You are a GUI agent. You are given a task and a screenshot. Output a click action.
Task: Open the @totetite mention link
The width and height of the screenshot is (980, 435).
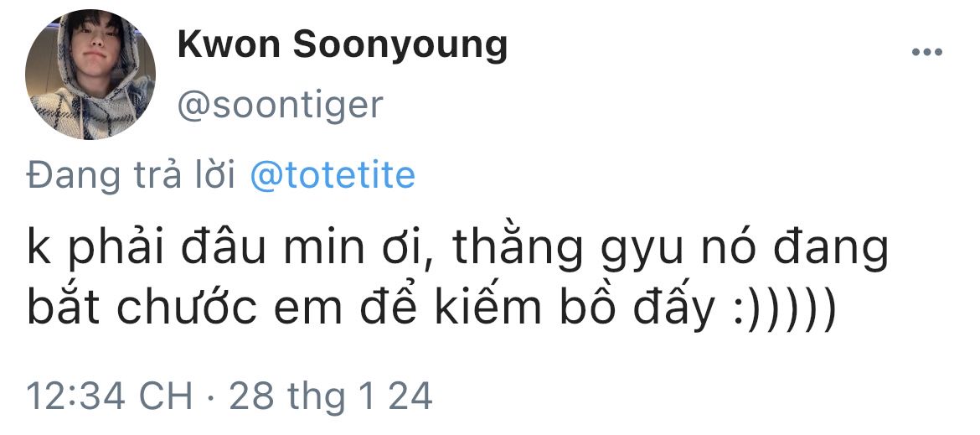333,176
